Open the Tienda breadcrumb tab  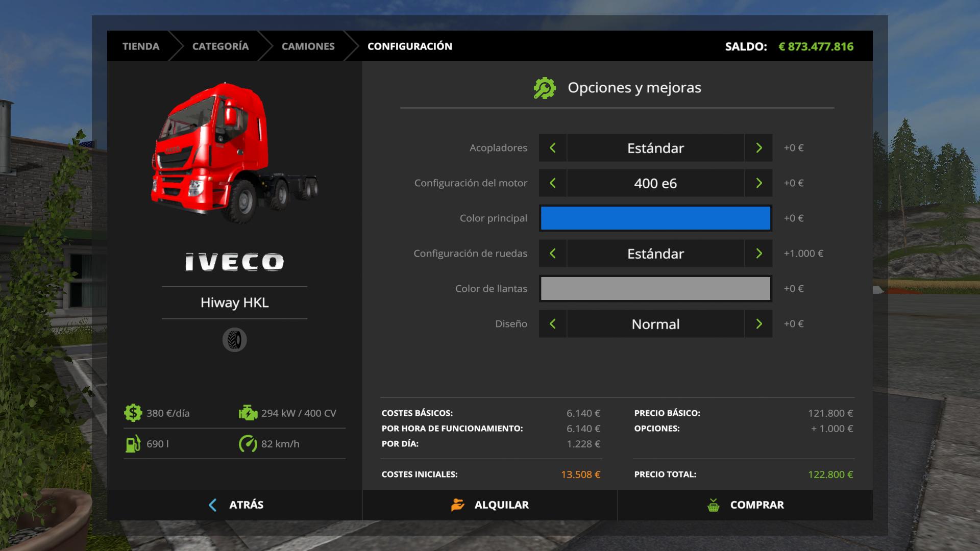click(x=141, y=46)
